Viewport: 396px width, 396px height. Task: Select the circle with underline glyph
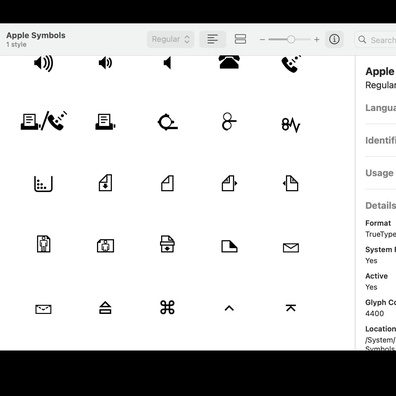tap(167, 122)
